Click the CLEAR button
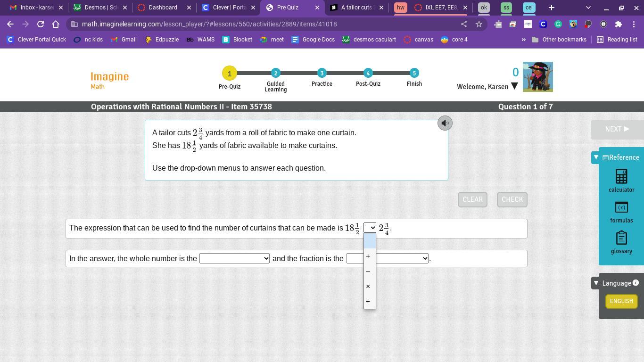The width and height of the screenshot is (644, 362). click(472, 199)
